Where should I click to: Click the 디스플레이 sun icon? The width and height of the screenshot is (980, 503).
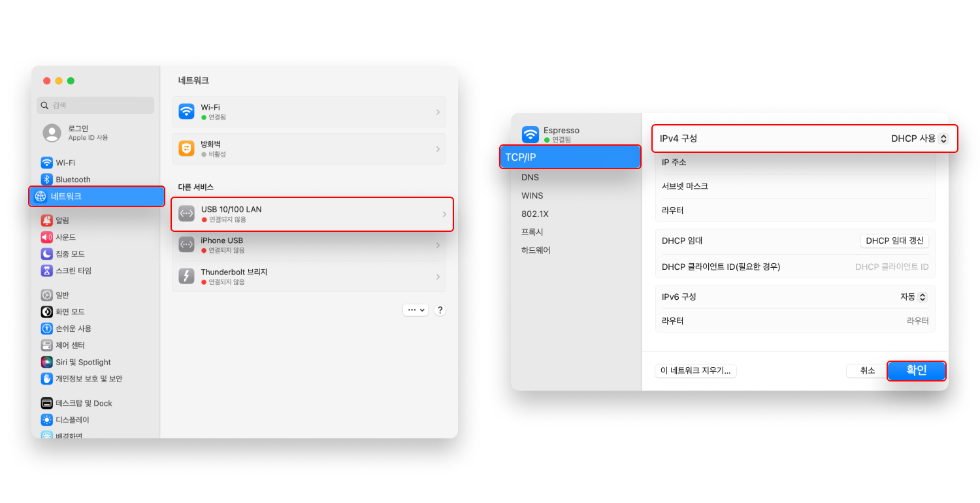pos(46,420)
